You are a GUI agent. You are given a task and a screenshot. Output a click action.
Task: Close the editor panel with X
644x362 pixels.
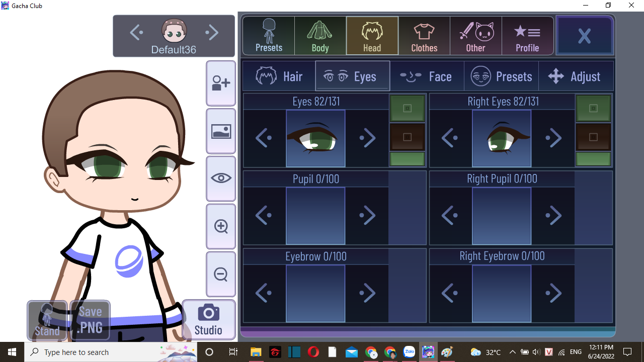click(584, 36)
